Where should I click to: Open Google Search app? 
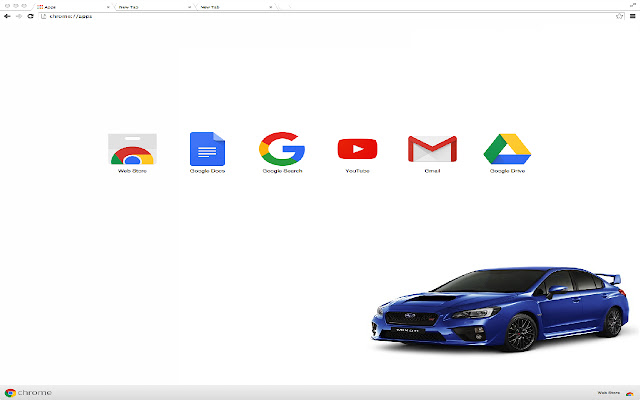pos(282,149)
